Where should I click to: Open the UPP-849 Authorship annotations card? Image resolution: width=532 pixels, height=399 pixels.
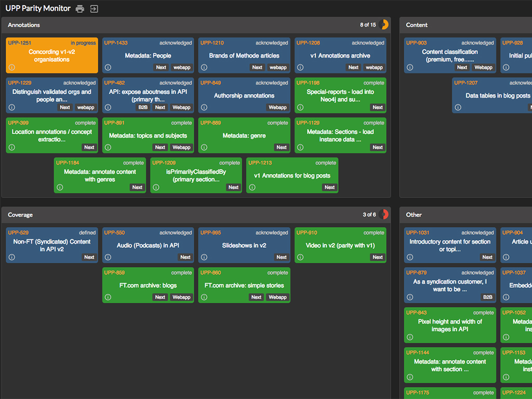[244, 95]
